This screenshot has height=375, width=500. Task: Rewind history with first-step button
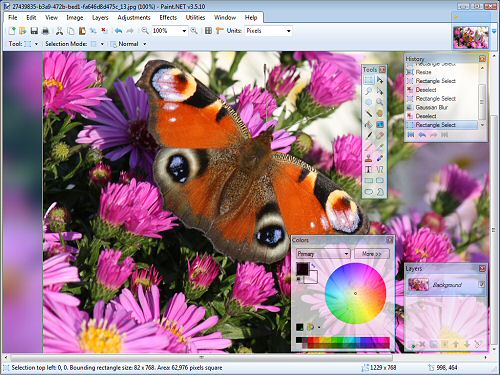tap(411, 135)
